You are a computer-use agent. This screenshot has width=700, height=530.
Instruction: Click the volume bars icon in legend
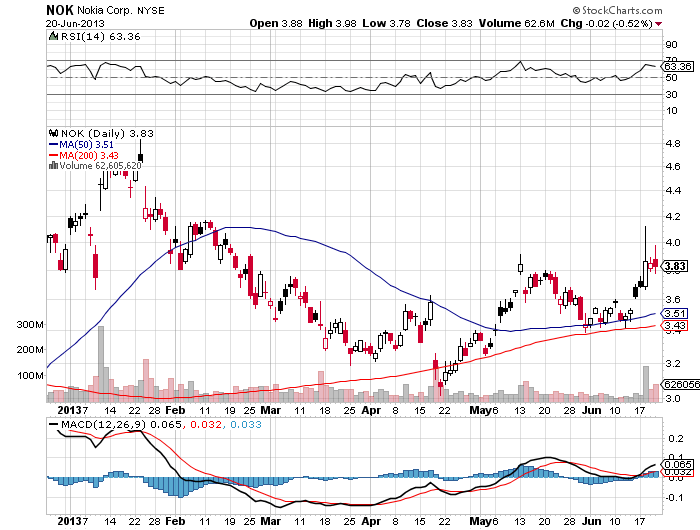click(x=53, y=165)
